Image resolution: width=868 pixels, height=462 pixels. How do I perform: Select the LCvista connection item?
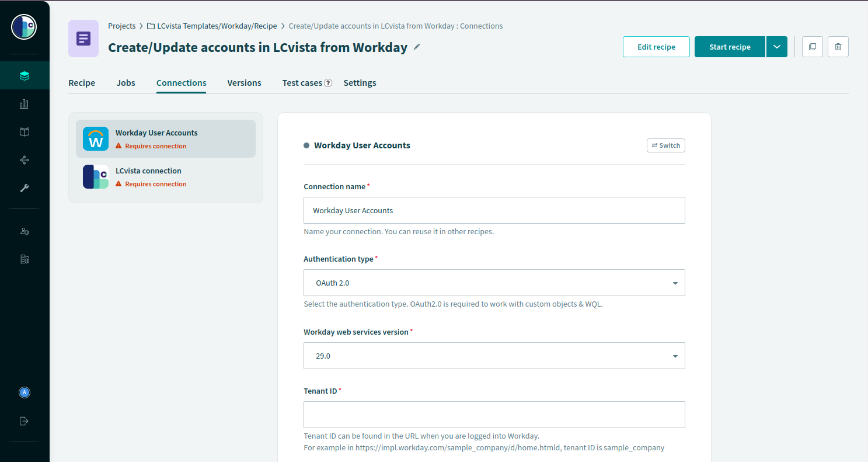[x=166, y=177]
